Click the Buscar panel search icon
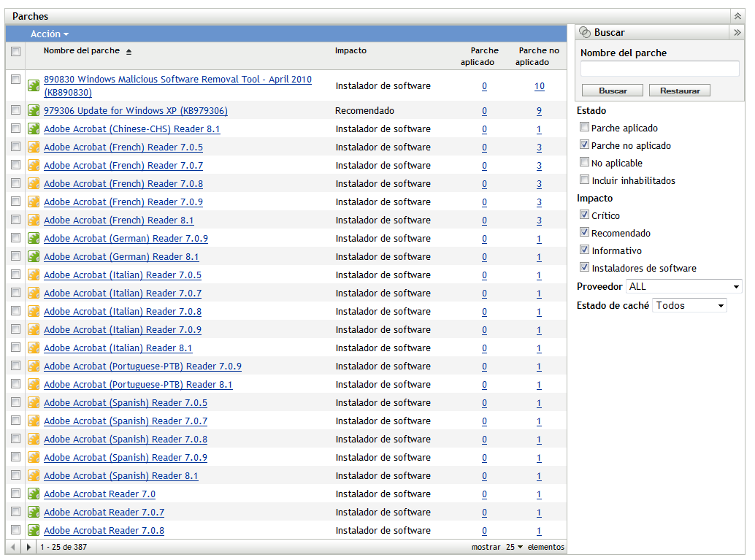The image size is (755, 560). tap(585, 32)
